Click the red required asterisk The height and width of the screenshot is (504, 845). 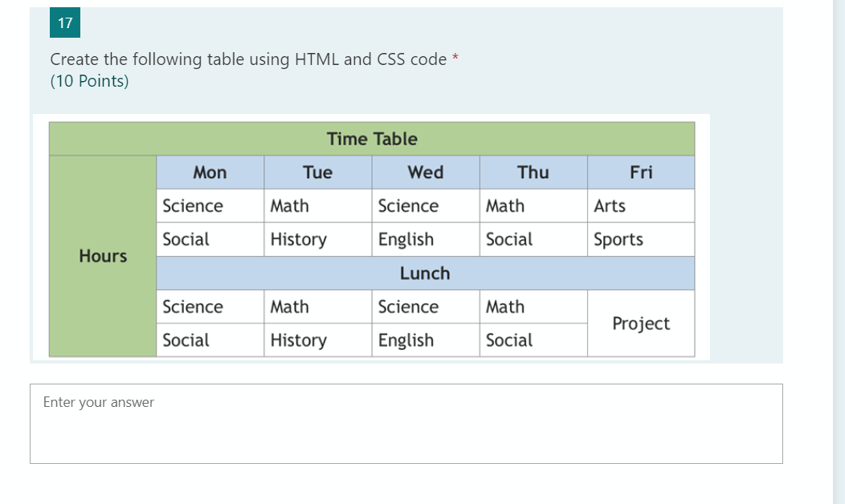point(455,58)
